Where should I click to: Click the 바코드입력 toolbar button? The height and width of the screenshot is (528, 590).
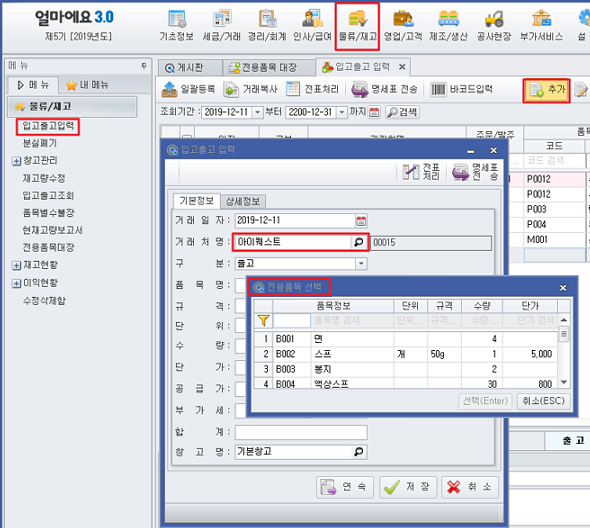click(x=461, y=89)
